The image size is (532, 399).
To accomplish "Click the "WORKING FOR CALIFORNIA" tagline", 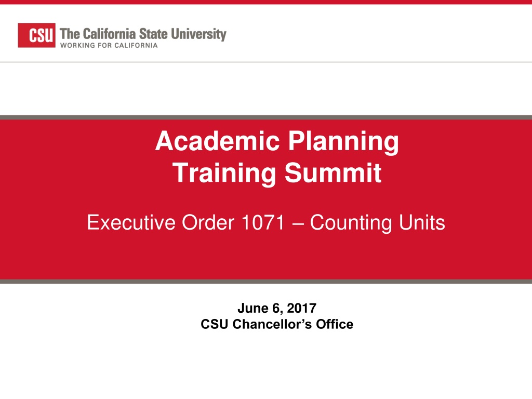I will pyautogui.click(x=109, y=46).
